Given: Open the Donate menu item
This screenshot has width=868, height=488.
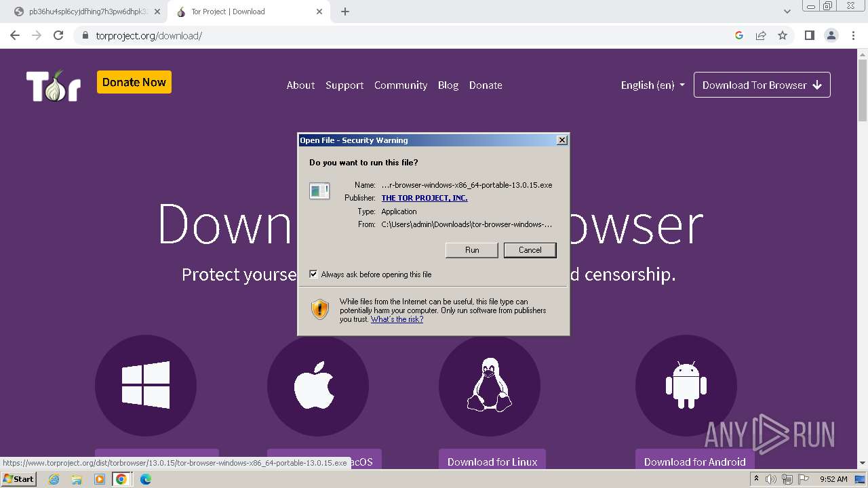Looking at the screenshot, I should pyautogui.click(x=486, y=85).
